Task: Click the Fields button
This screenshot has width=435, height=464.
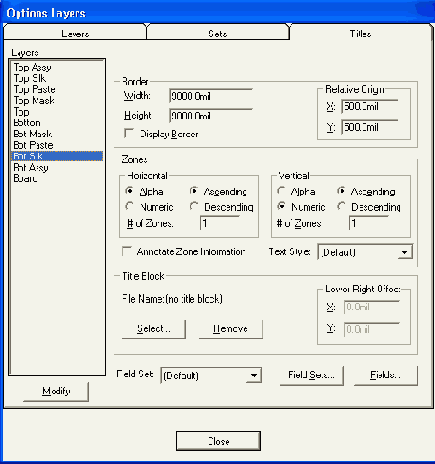Action: [x=385, y=375]
